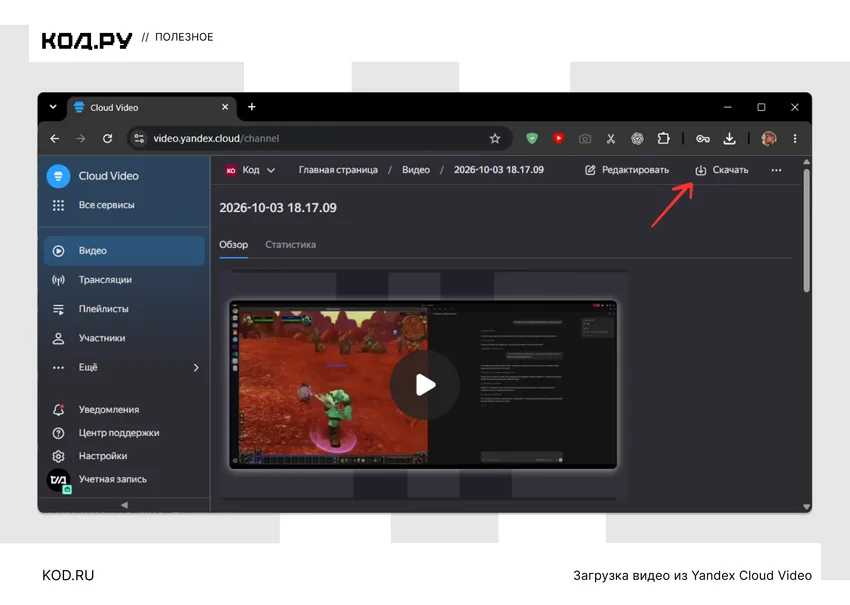This screenshot has height=605, width=850.
Task: Close the Cloud Video browser tab
Action: tap(225, 107)
